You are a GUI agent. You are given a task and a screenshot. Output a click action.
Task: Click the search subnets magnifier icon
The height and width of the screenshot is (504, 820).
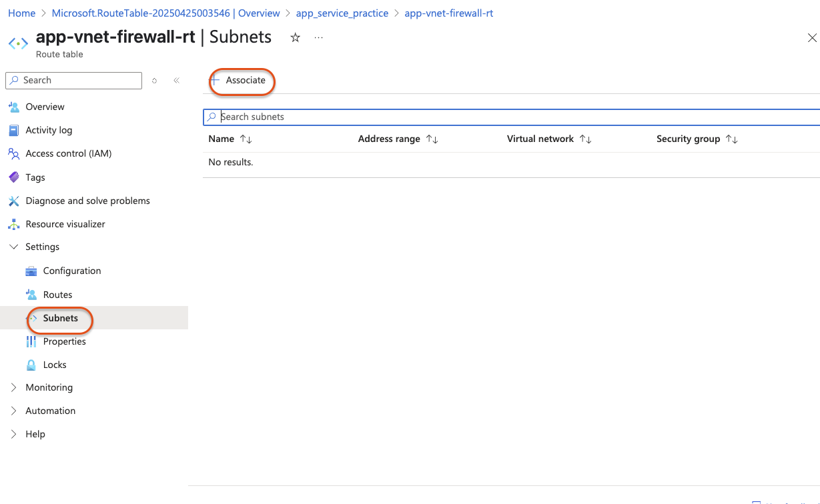click(x=212, y=117)
